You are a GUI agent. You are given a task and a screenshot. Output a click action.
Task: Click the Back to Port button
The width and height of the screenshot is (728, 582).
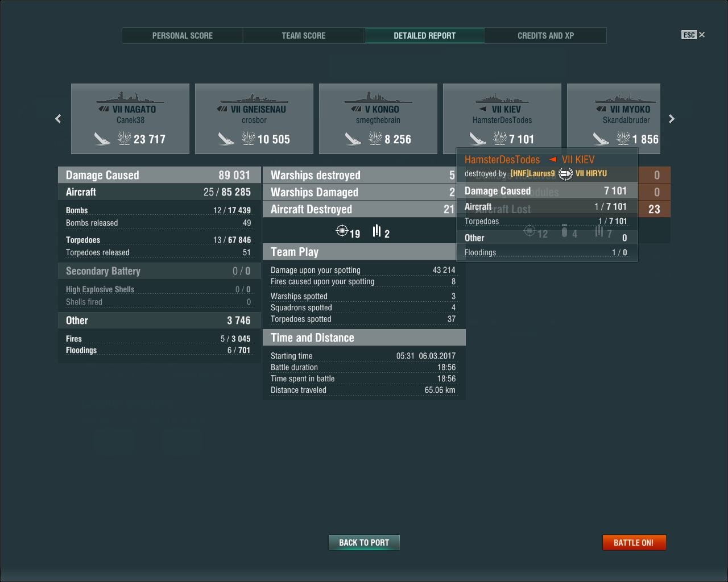(364, 543)
